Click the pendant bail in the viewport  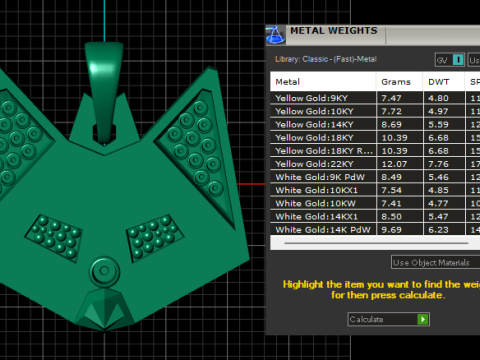[104, 92]
